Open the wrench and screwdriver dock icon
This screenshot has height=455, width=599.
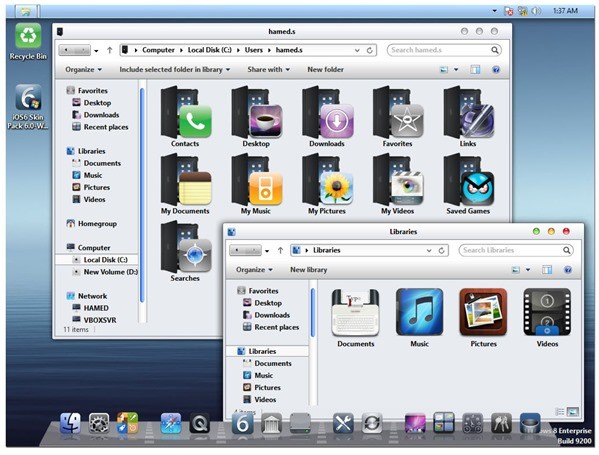343,423
